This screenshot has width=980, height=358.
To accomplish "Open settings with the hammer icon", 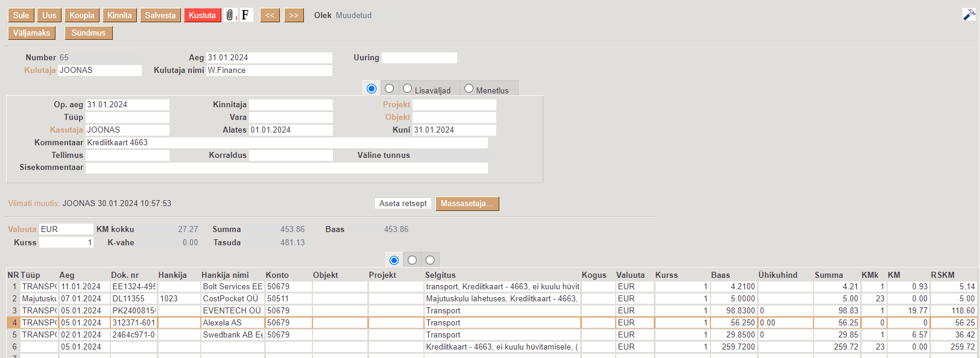I will (969, 15).
